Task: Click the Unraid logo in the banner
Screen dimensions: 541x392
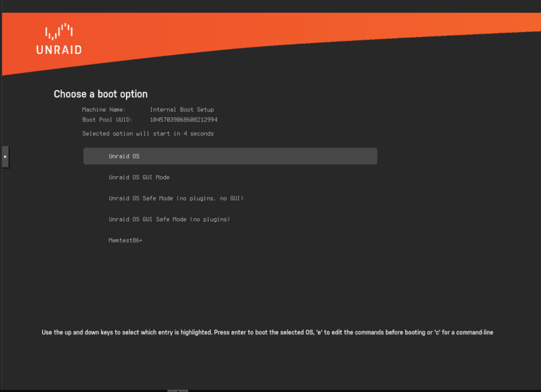Action: pyautogui.click(x=59, y=39)
